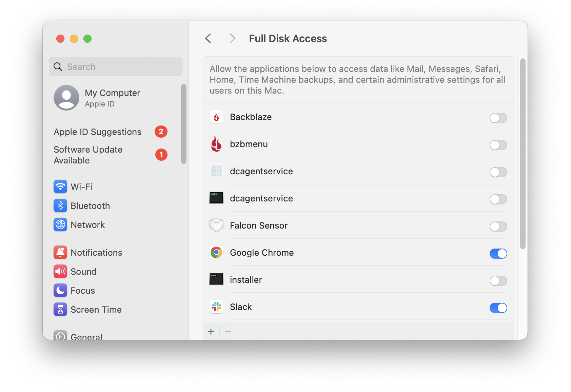Screen dimensions: 571x392
Task: Click the Google Chrome logo icon
Action: tap(216, 253)
